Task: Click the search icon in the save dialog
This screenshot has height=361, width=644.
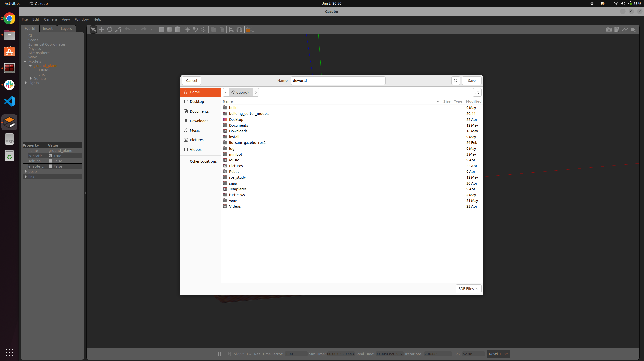Action: click(456, 81)
